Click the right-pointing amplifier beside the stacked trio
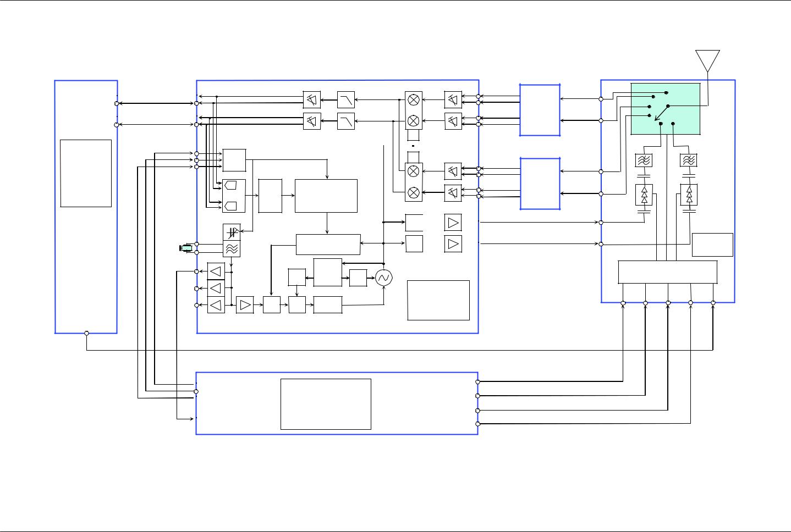This screenshot has height=532, width=791. coord(245,305)
